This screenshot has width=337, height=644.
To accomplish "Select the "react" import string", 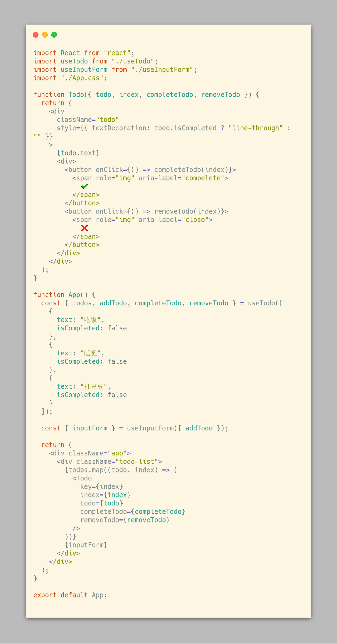I will [117, 53].
